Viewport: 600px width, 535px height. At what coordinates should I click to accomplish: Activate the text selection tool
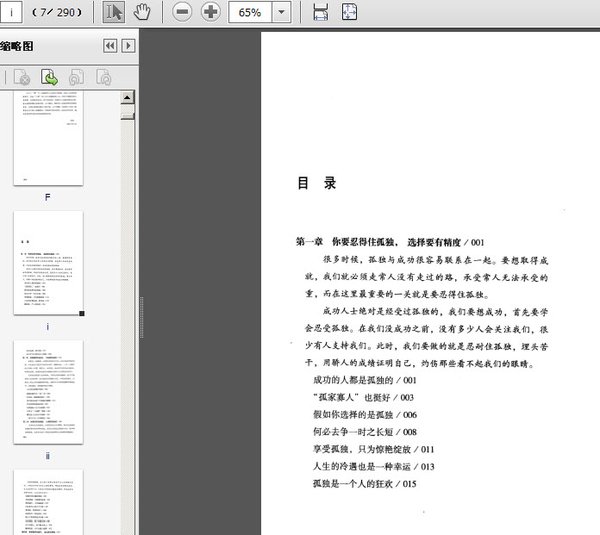pyautogui.click(x=114, y=12)
